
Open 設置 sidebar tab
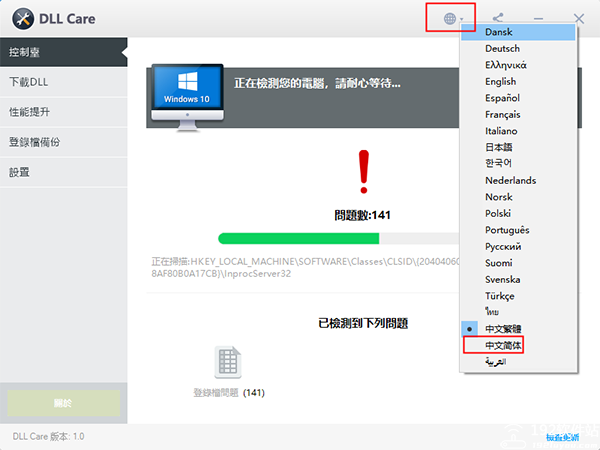(x=64, y=172)
